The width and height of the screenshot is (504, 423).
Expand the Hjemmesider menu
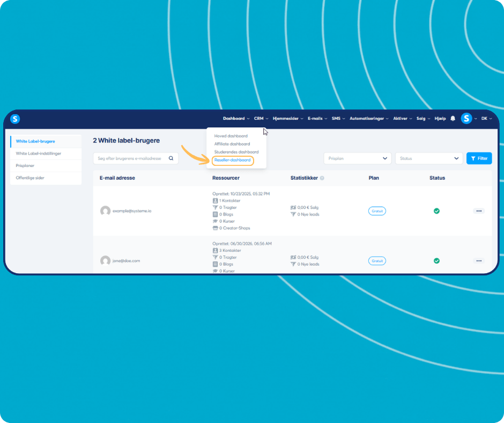[x=288, y=119]
